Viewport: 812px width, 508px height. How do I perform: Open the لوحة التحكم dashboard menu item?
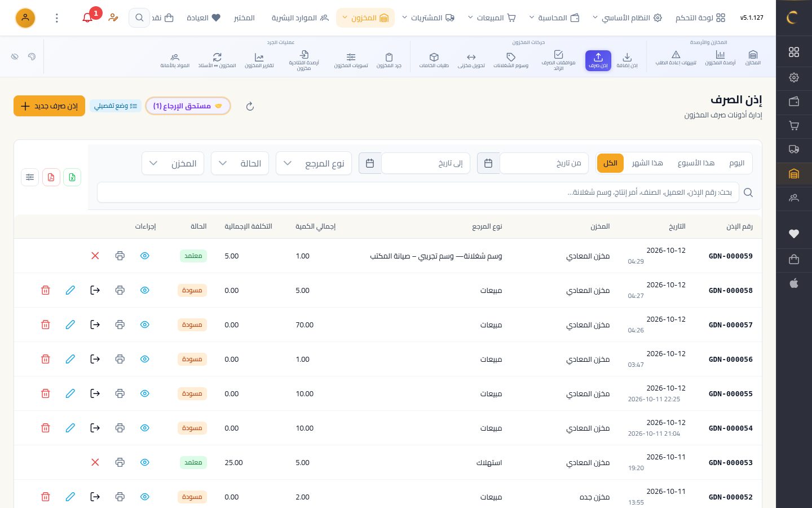[x=700, y=18]
